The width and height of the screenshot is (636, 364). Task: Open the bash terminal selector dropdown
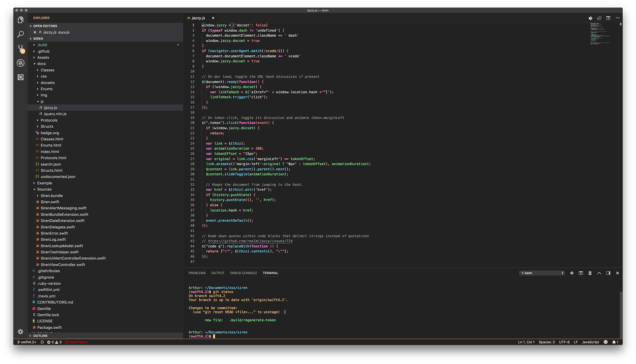coord(542,273)
